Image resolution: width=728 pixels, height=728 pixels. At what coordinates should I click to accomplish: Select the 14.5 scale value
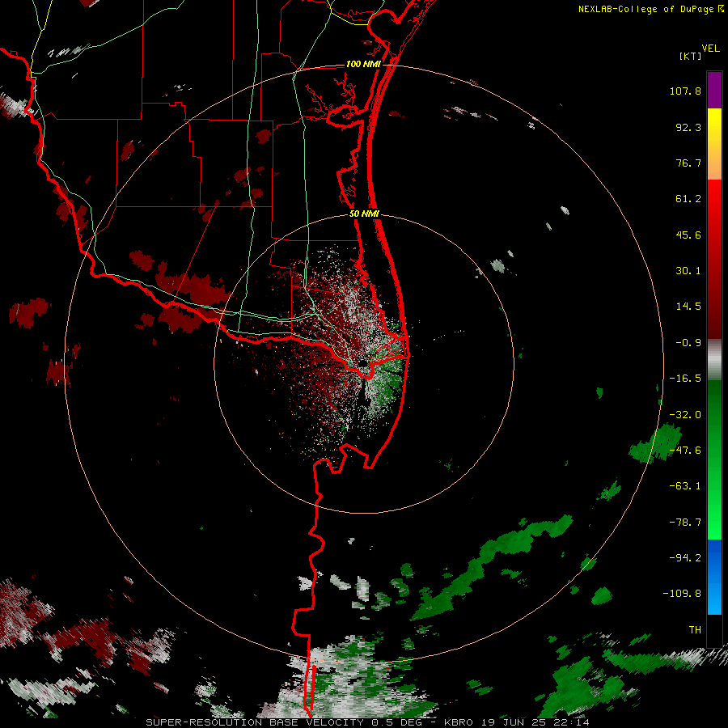(x=688, y=307)
